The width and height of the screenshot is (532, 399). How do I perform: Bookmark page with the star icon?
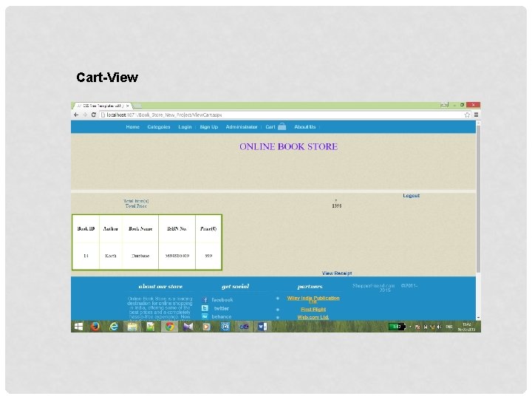[467, 115]
